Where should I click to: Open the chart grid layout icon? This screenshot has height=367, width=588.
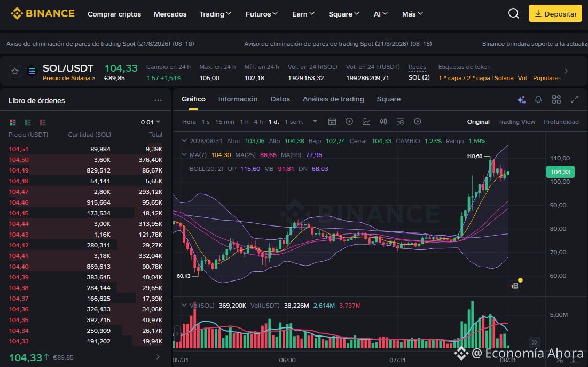556,99
